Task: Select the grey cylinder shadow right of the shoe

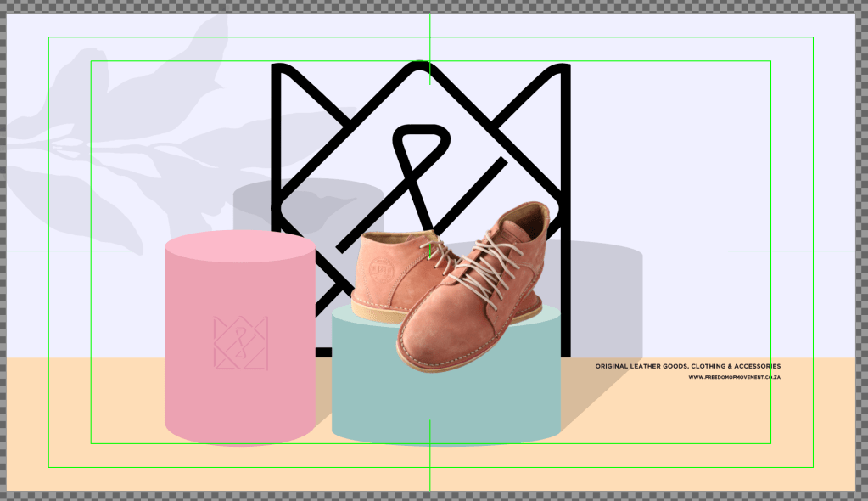Action: click(x=602, y=289)
